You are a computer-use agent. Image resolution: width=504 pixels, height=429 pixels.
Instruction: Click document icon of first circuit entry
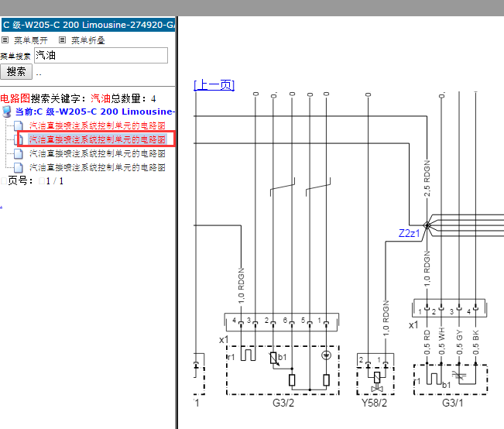click(x=19, y=125)
